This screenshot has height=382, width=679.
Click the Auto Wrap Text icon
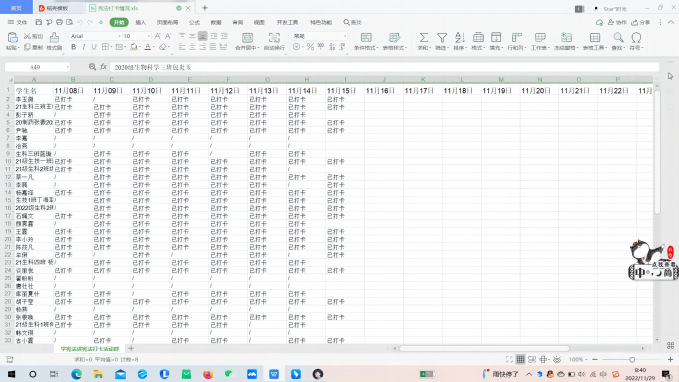pyautogui.click(x=274, y=38)
